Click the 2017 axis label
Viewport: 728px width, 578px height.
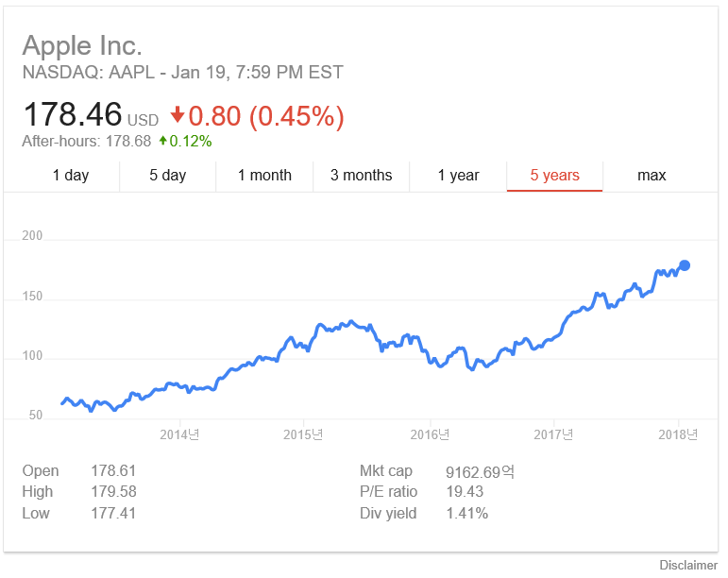pos(553,434)
